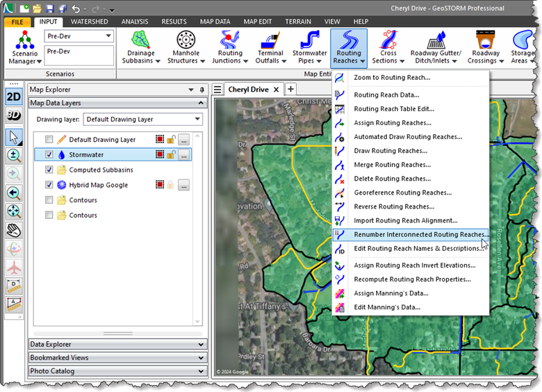Open Drainage Subbasins menu
The height and width of the screenshot is (392, 542).
pyautogui.click(x=140, y=47)
